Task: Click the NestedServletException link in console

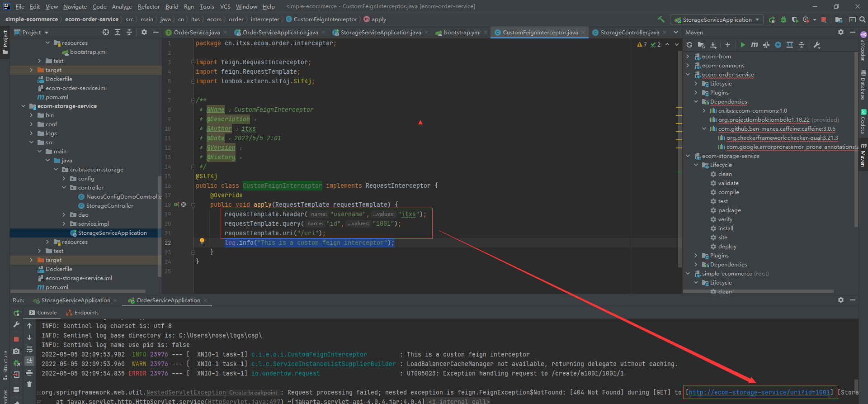Action: point(186,392)
